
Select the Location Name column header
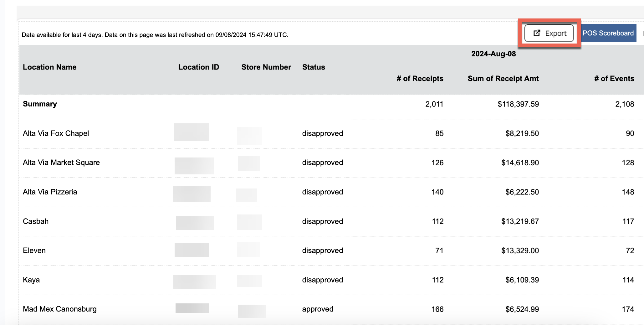(x=50, y=67)
